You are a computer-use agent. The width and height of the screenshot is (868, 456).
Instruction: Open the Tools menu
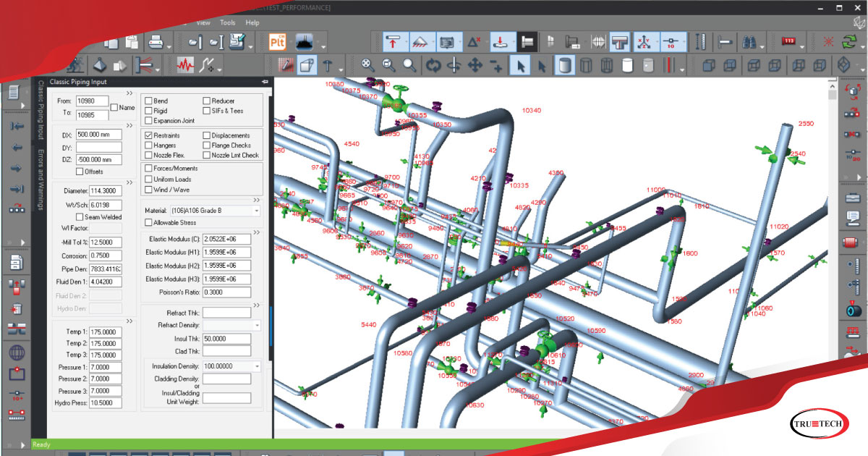227,22
